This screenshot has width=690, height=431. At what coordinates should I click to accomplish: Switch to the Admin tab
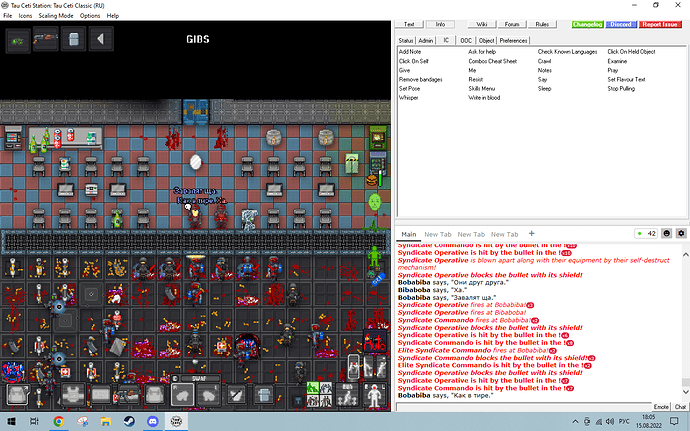point(426,41)
